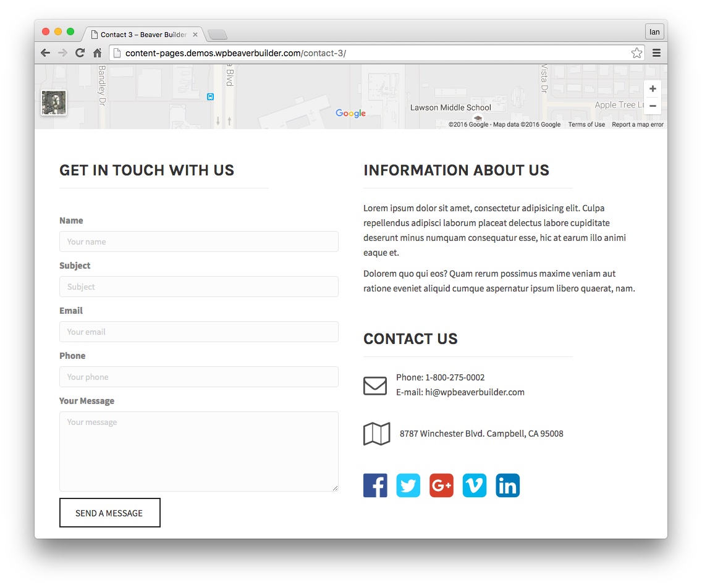The height and width of the screenshot is (588, 702).
Task: Click the Lawson Middle School map marker
Action: (x=478, y=119)
